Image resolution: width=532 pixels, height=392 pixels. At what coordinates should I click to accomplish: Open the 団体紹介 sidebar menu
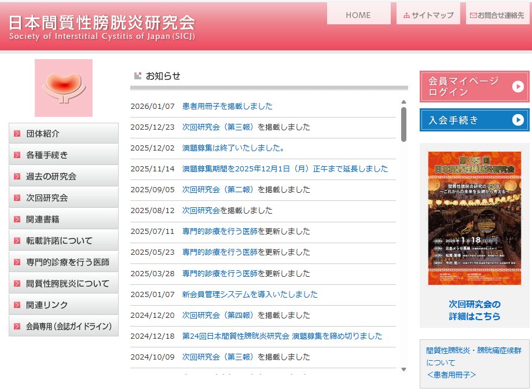[x=64, y=133]
